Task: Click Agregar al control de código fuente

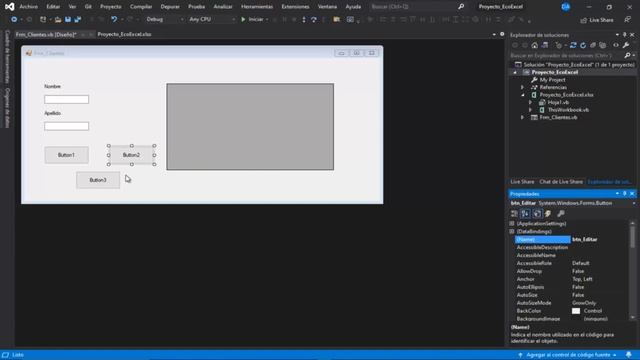Action: (x=567, y=355)
